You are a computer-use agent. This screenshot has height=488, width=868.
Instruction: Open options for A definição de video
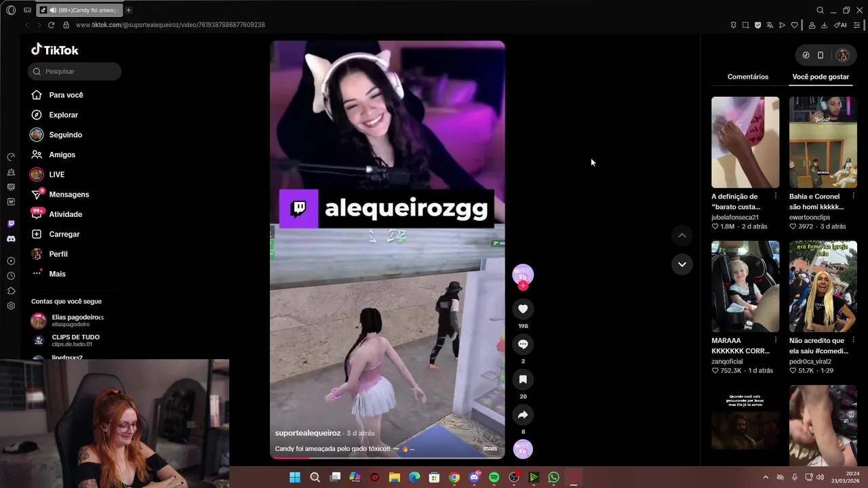pos(776,197)
